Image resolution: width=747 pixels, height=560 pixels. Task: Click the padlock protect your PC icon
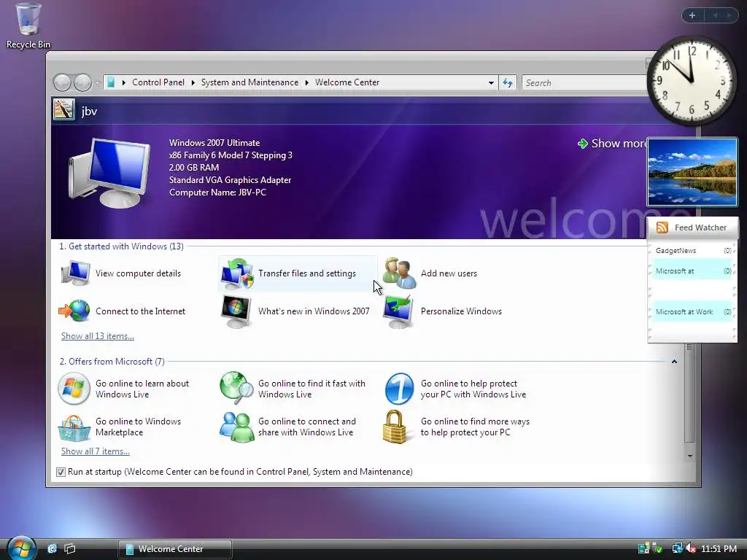coord(395,427)
